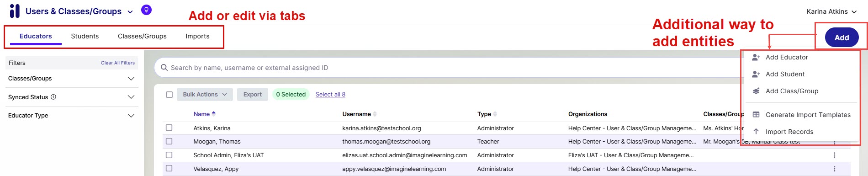The height and width of the screenshot is (176, 868).
Task: Check the box for School Admin, Eliza's UAT
Action: (169, 155)
